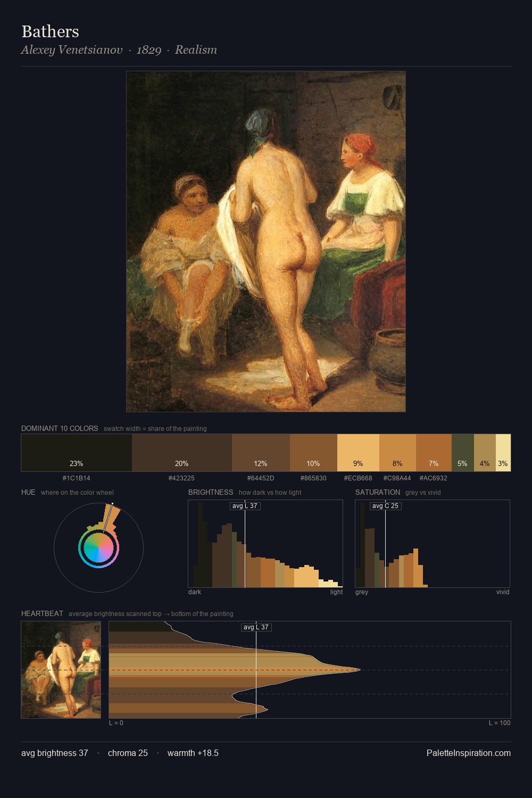
Task: Click 'swatch width = share of the painting' note
Action: tap(155, 429)
